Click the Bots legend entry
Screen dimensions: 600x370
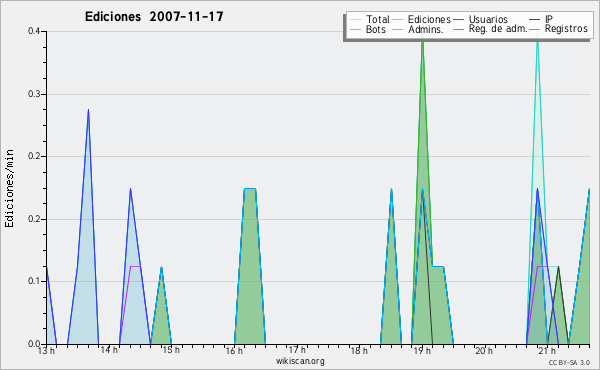pyautogui.click(x=368, y=29)
